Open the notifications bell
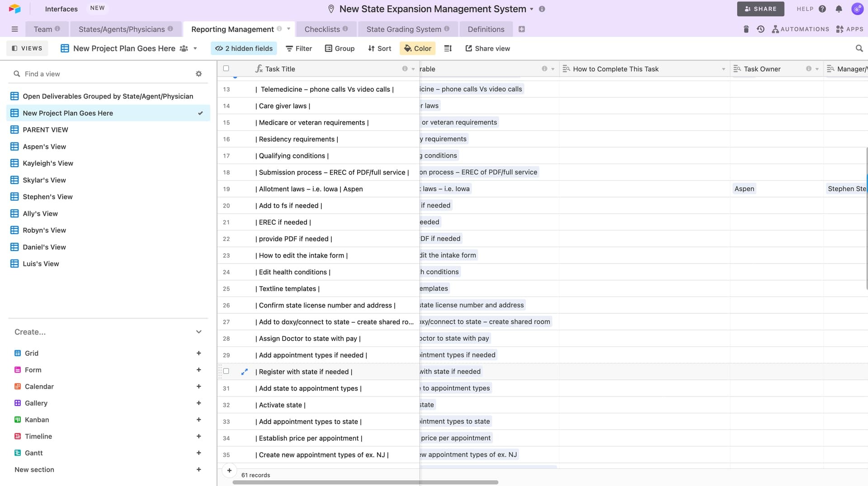 [839, 9]
